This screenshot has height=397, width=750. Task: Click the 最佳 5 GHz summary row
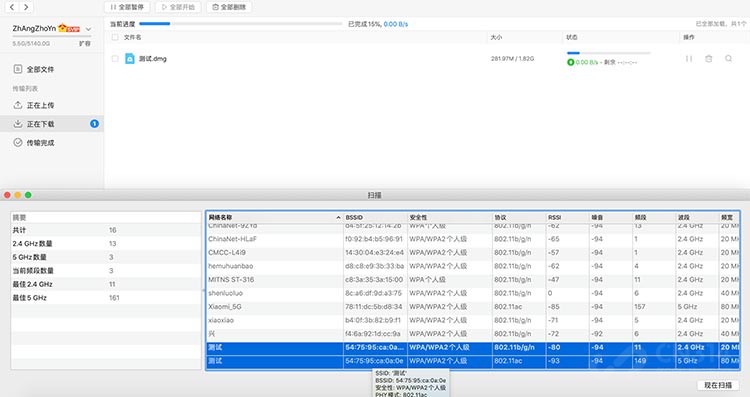(106, 298)
